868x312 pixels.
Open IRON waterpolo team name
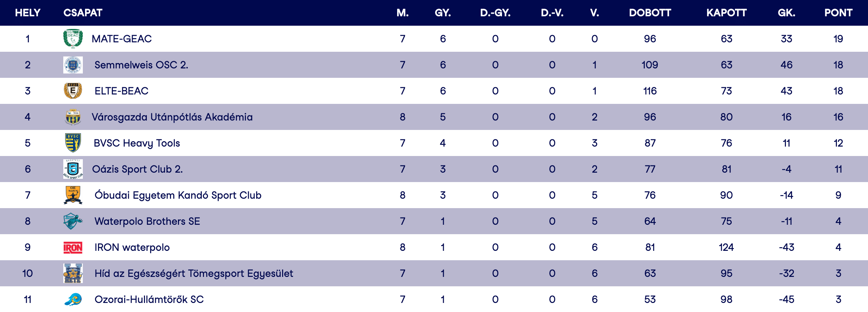(x=132, y=248)
